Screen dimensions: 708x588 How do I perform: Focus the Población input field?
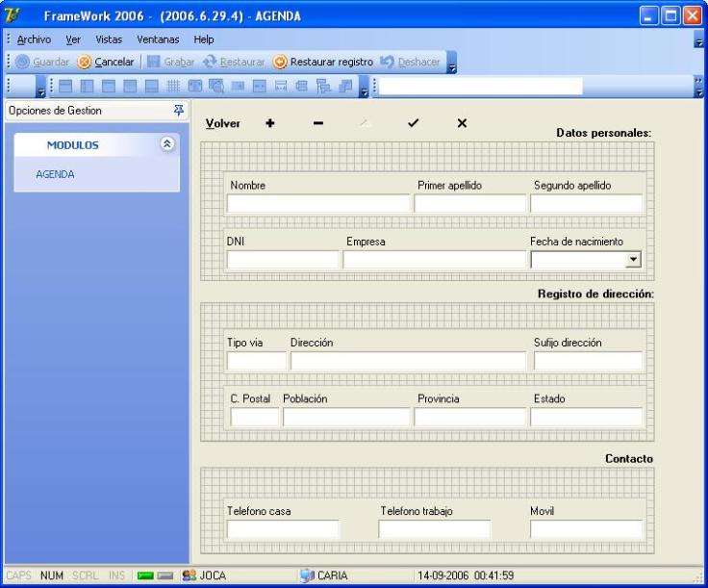(x=346, y=417)
